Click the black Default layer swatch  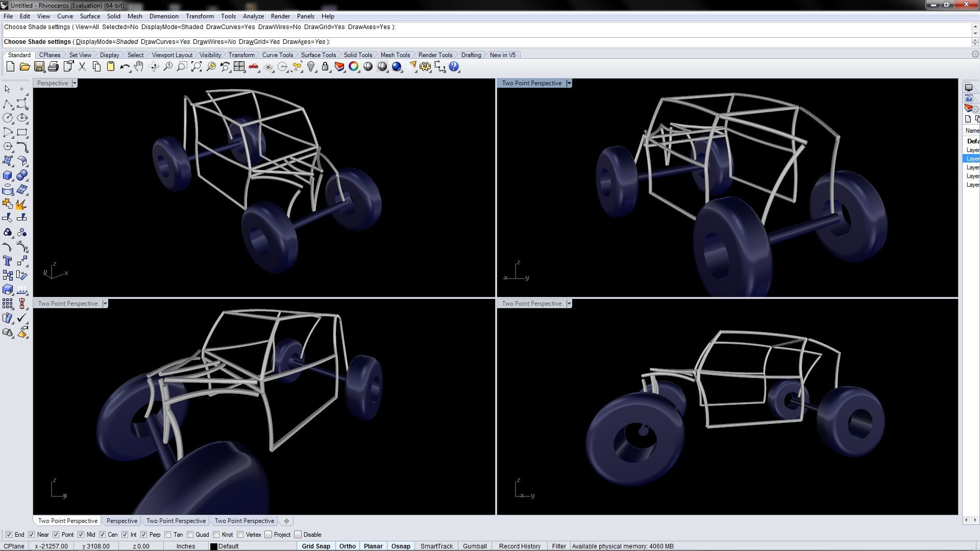[x=214, y=546]
